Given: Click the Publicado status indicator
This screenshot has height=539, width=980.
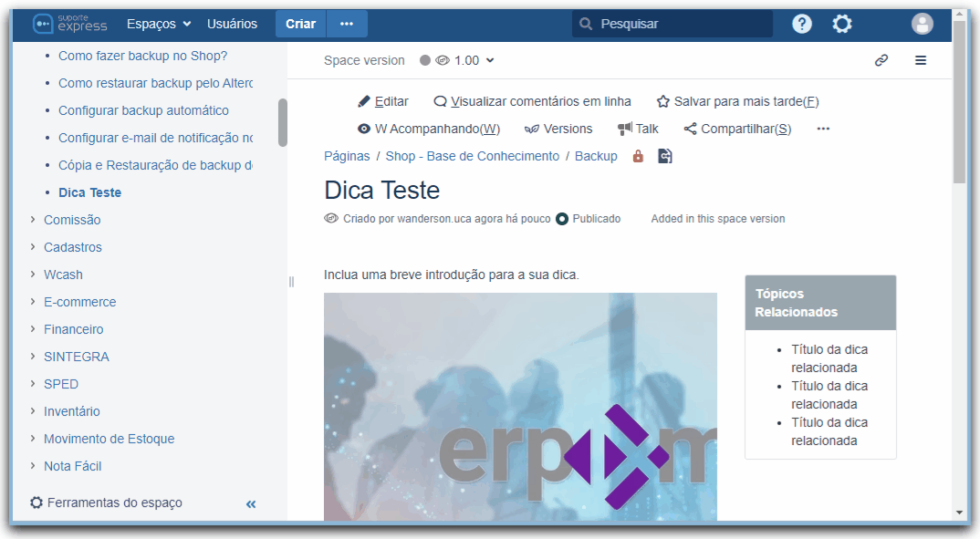Looking at the screenshot, I should coord(589,219).
